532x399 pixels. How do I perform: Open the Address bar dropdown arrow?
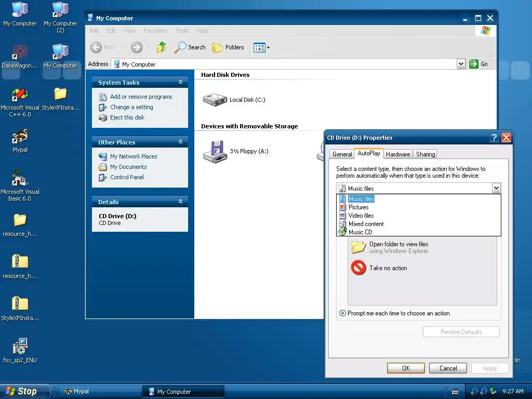[461, 64]
